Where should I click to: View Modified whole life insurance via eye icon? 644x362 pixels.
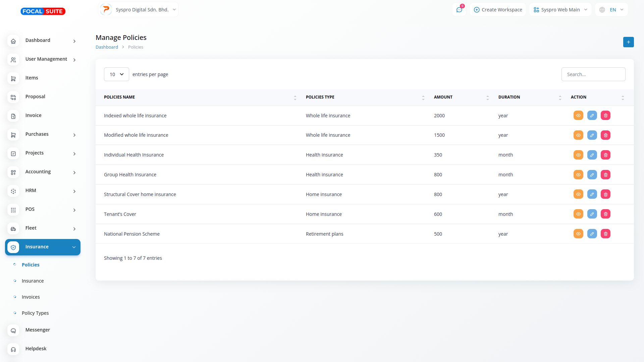pos(578,135)
